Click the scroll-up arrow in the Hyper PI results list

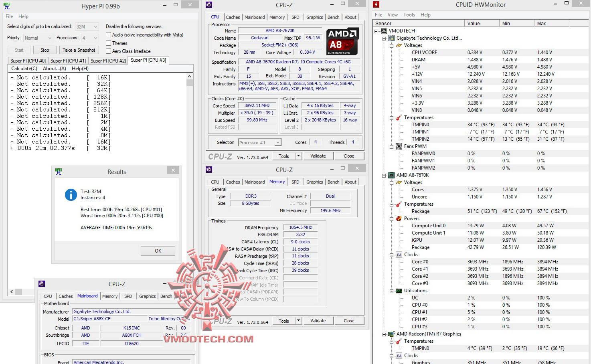190,76
